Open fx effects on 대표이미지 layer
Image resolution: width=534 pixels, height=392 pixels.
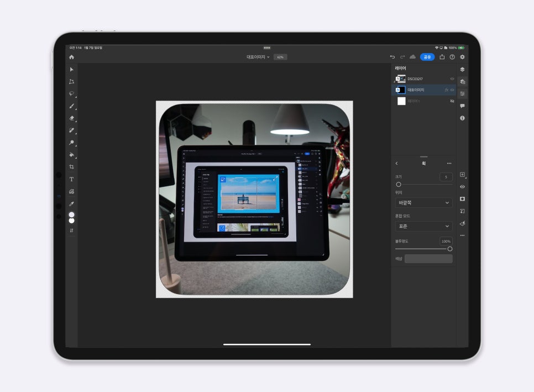pos(446,90)
